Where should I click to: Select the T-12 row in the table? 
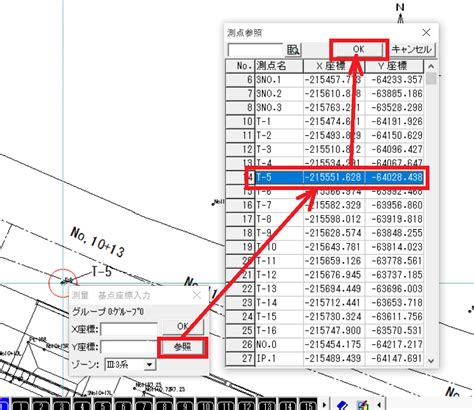tap(324, 275)
